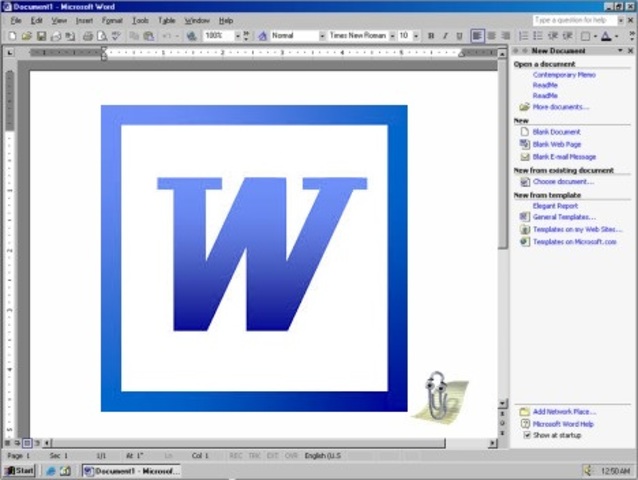Open the Insert menu

tap(84, 20)
